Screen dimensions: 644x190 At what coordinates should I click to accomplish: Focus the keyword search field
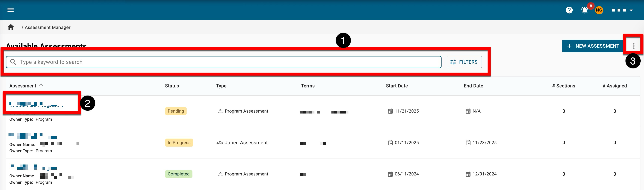pos(225,62)
